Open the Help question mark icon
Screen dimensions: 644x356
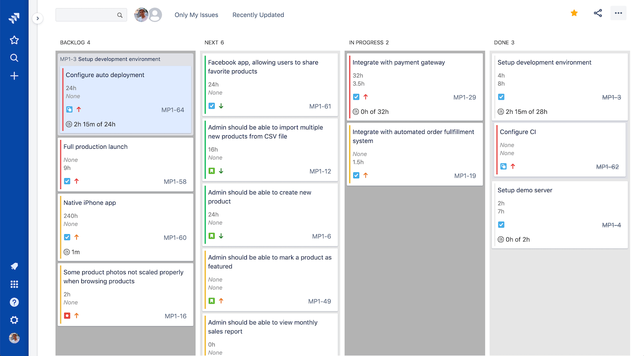point(14,302)
